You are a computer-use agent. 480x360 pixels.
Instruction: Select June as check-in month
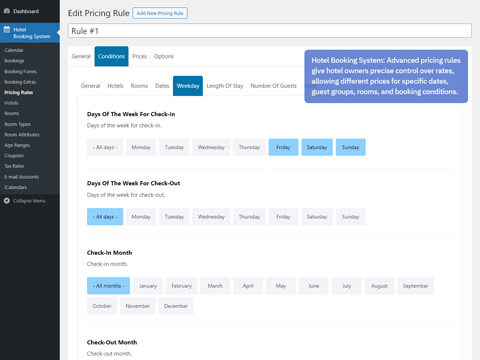(x=314, y=286)
